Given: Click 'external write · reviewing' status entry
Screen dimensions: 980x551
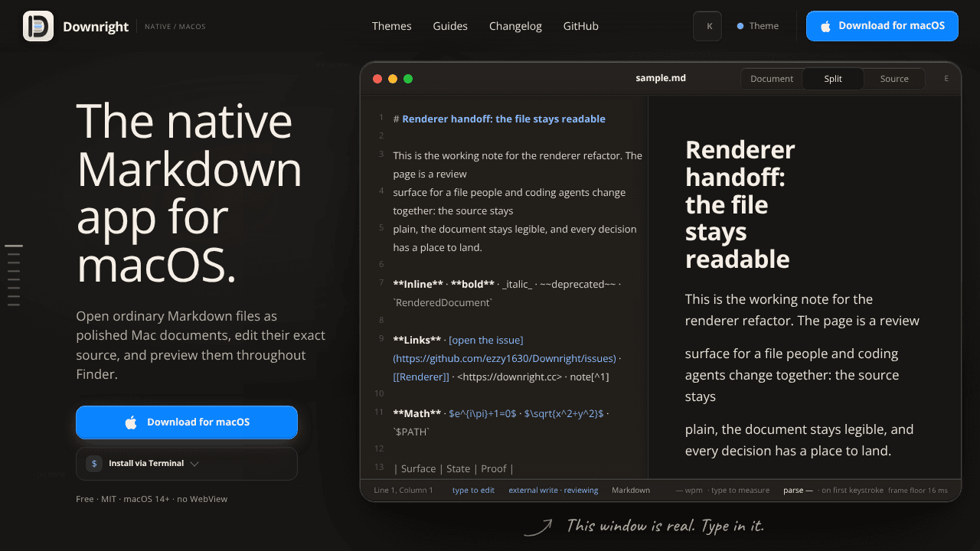Looking at the screenshot, I should point(554,490).
